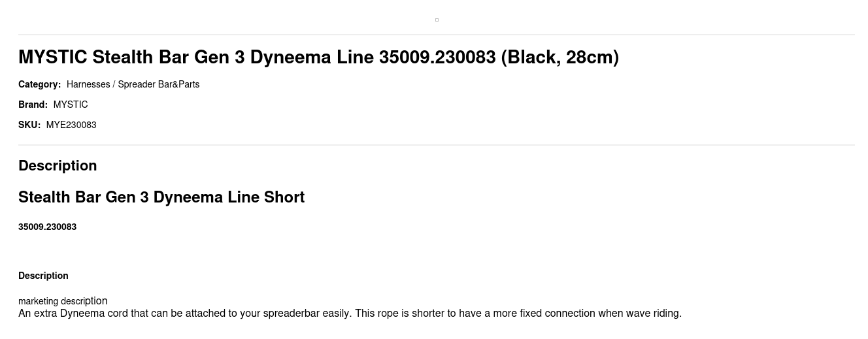Click the bold "SKU:" label
This screenshot has height=339, width=868.
pos(29,125)
